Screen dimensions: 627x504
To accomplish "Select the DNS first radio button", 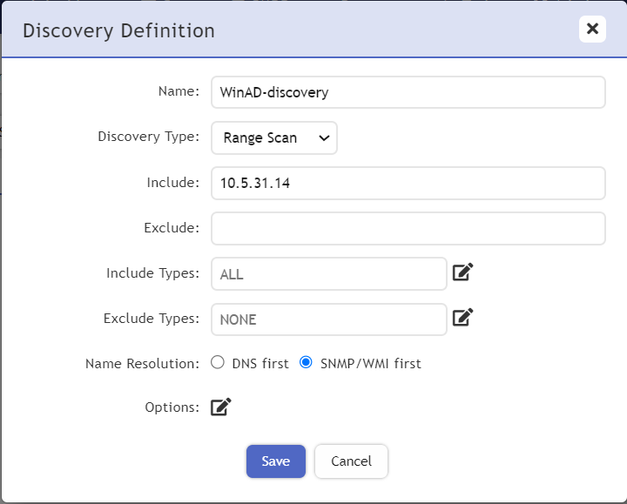I will point(218,363).
